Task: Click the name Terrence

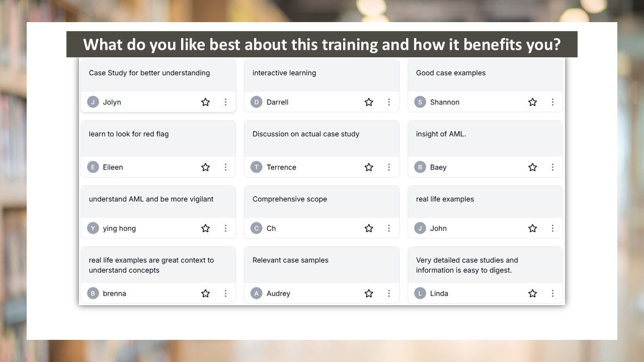Action: (x=281, y=167)
